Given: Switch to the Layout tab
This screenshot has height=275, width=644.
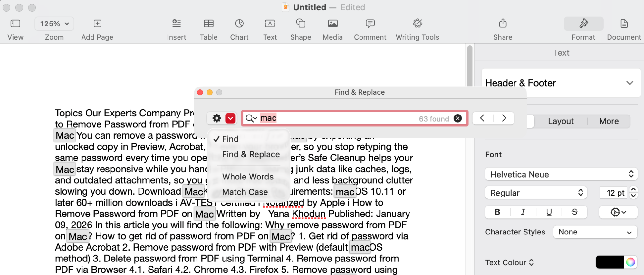Looking at the screenshot, I should point(561,121).
